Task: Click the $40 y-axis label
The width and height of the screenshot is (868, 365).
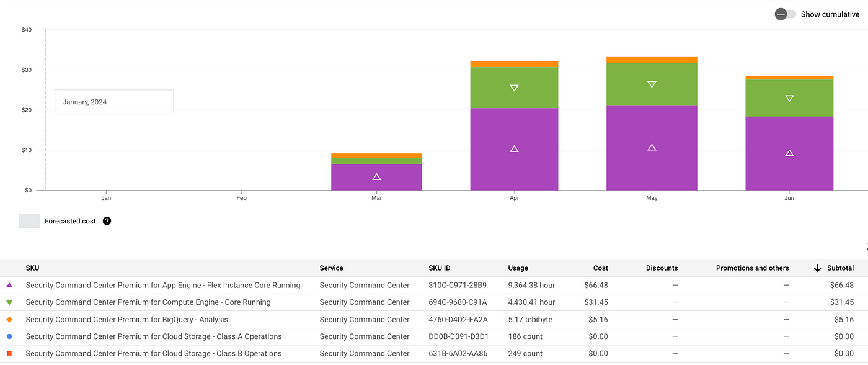Action: coord(25,30)
